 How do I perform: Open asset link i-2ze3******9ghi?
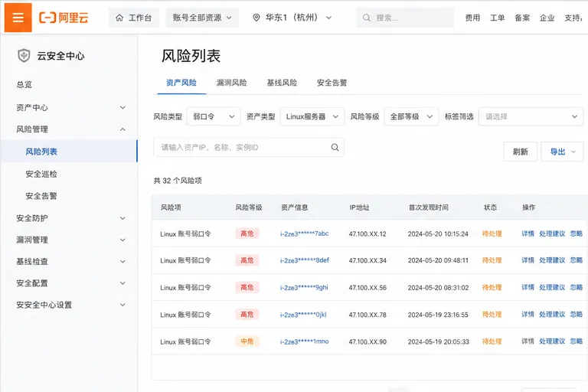pos(304,287)
